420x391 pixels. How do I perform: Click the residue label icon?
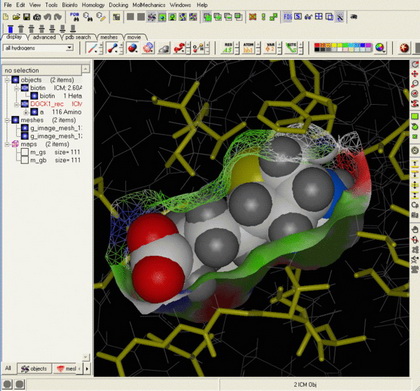coord(228,48)
